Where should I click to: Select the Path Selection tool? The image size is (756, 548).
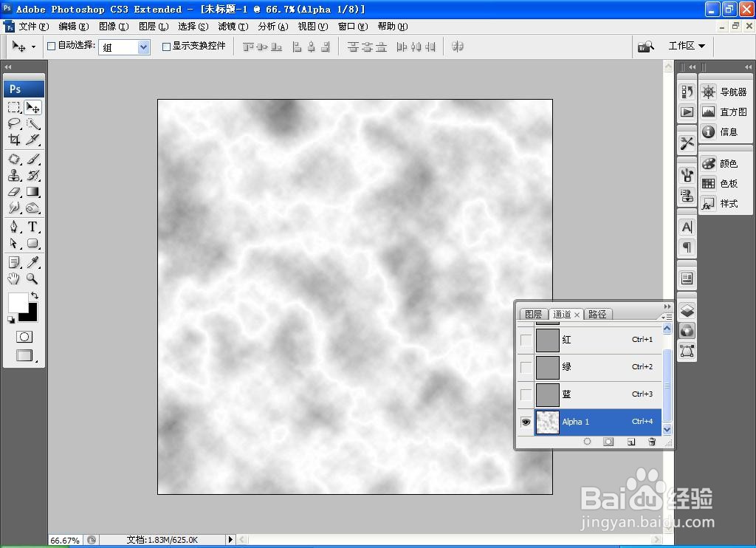(x=15, y=243)
